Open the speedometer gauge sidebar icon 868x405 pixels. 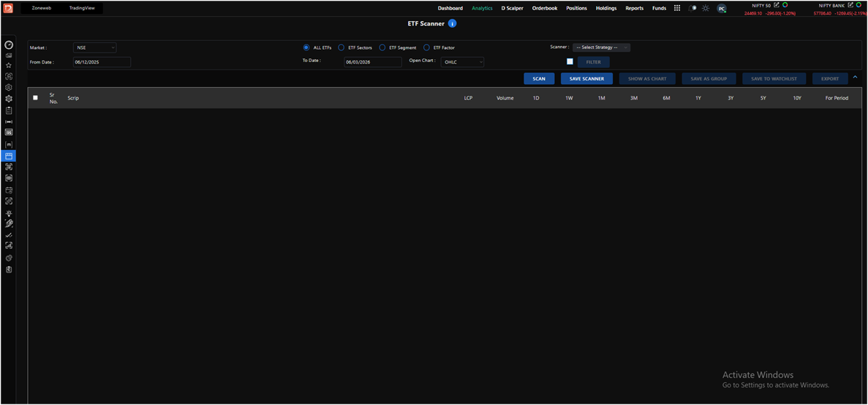pyautogui.click(x=8, y=45)
